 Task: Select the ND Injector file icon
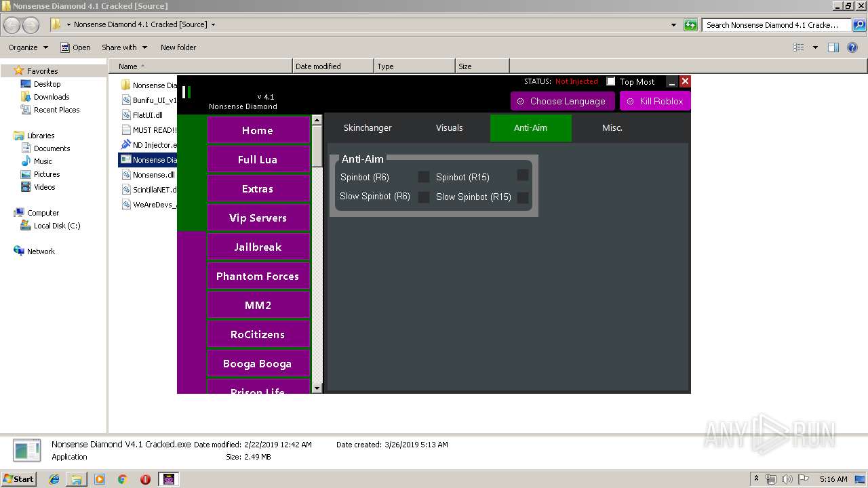click(x=125, y=145)
